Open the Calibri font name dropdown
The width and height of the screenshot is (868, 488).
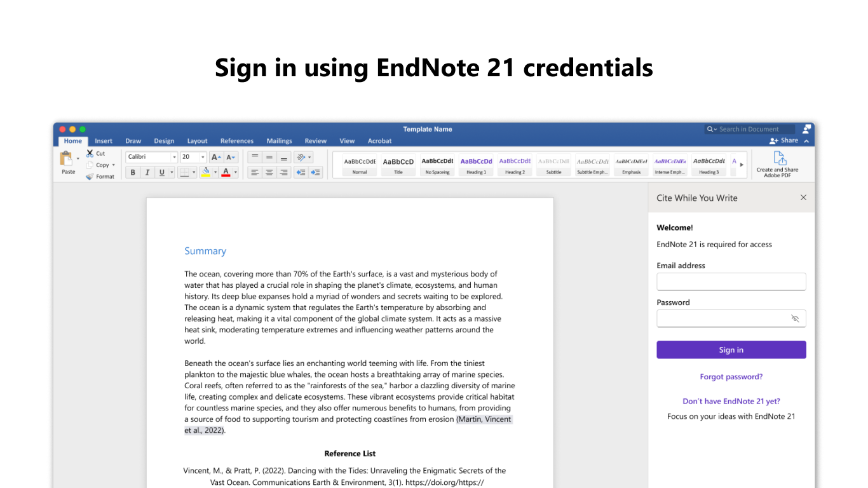pos(174,157)
